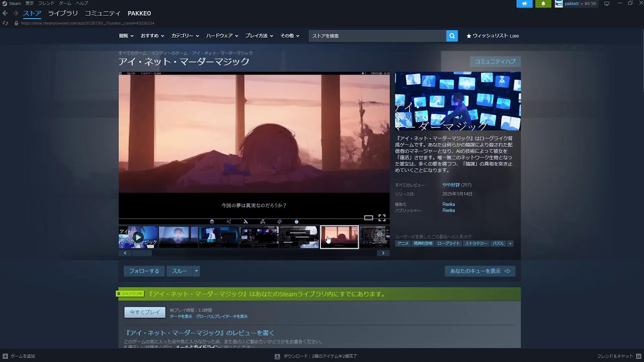Select the second screenshot thumbnail
The width and height of the screenshot is (644, 362).
(179, 237)
